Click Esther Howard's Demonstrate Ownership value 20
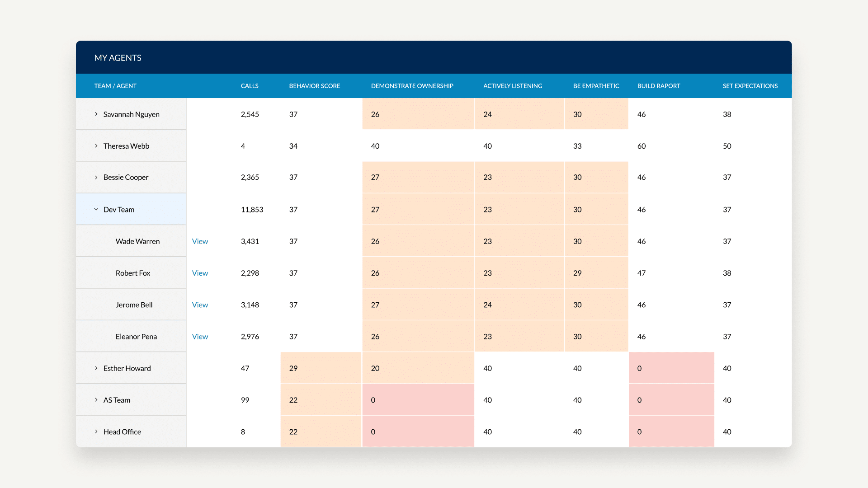Image resolution: width=868 pixels, height=488 pixels. 375,368
